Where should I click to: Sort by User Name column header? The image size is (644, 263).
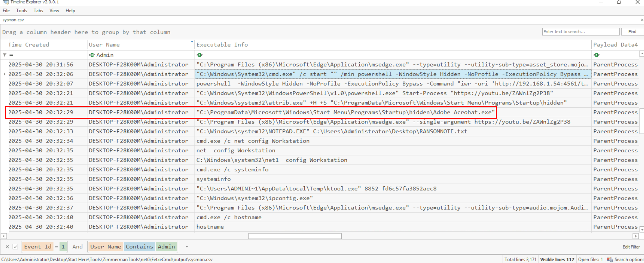(x=141, y=45)
